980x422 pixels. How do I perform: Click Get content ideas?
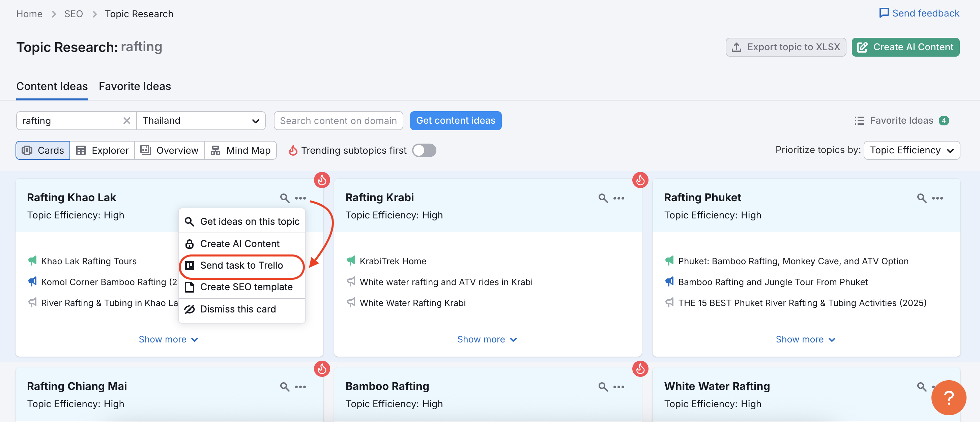455,121
